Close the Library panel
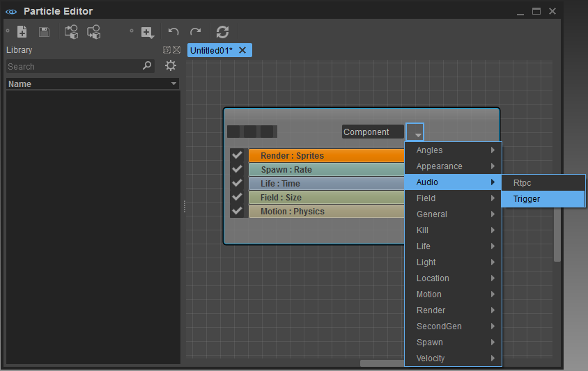Screen dimensions: 588x371 pyautogui.click(x=177, y=49)
